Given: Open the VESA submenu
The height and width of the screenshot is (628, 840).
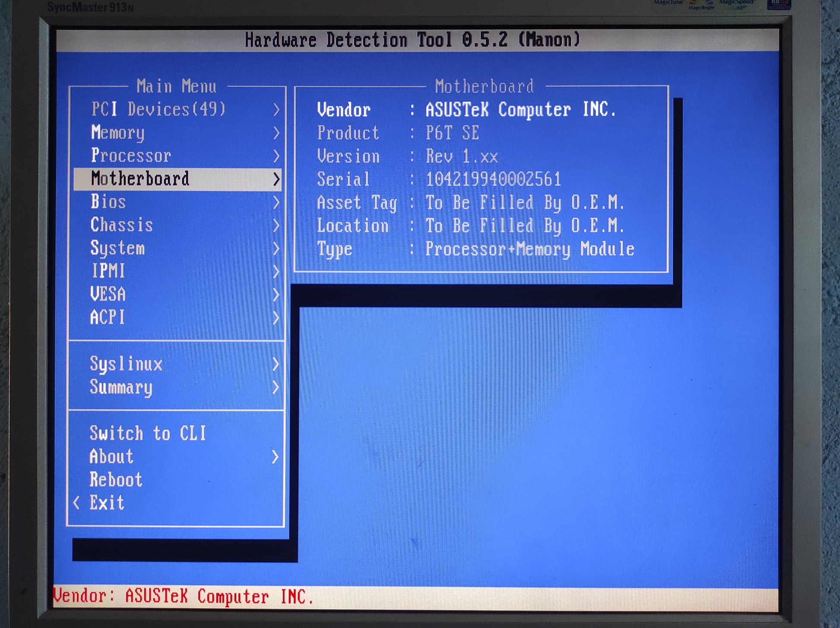Looking at the screenshot, I should pos(108,295).
